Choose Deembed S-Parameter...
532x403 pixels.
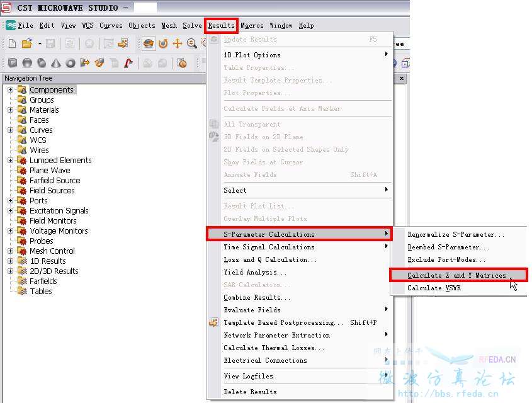[458, 247]
